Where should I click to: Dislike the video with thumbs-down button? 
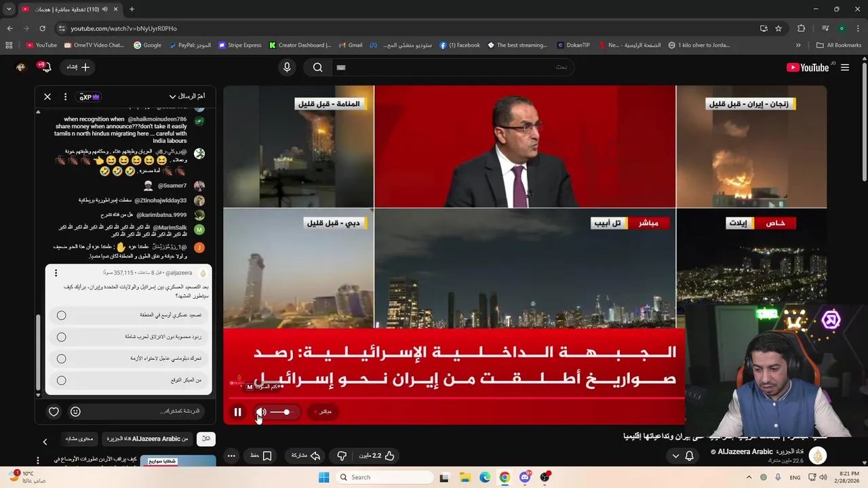342,456
